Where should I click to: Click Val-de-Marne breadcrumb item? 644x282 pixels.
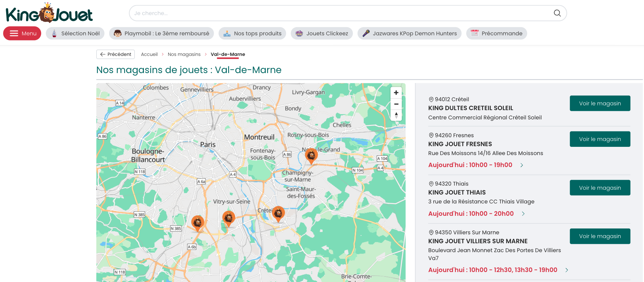228,54
